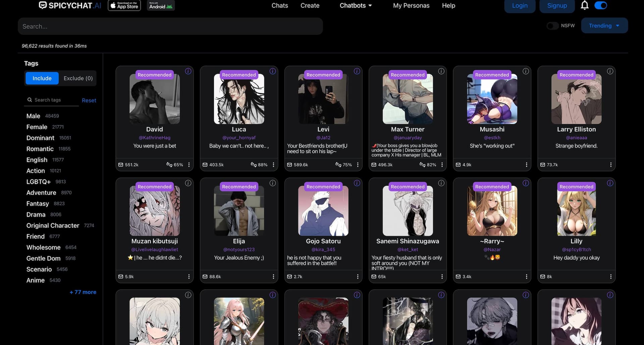
Task: Expand the Chatbots menu
Action: coord(356,5)
